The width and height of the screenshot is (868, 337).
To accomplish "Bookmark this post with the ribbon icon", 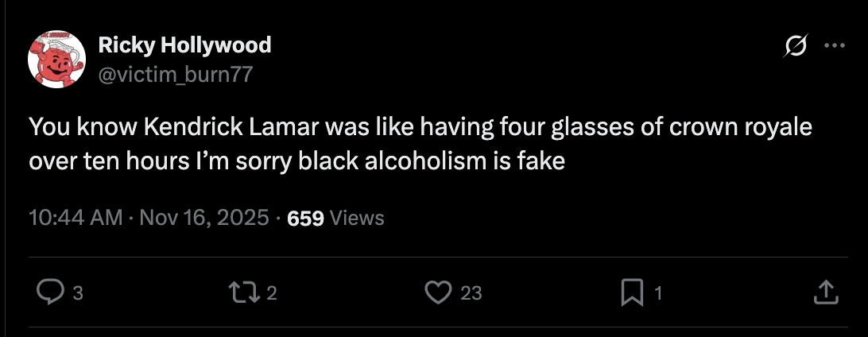I will click(632, 293).
